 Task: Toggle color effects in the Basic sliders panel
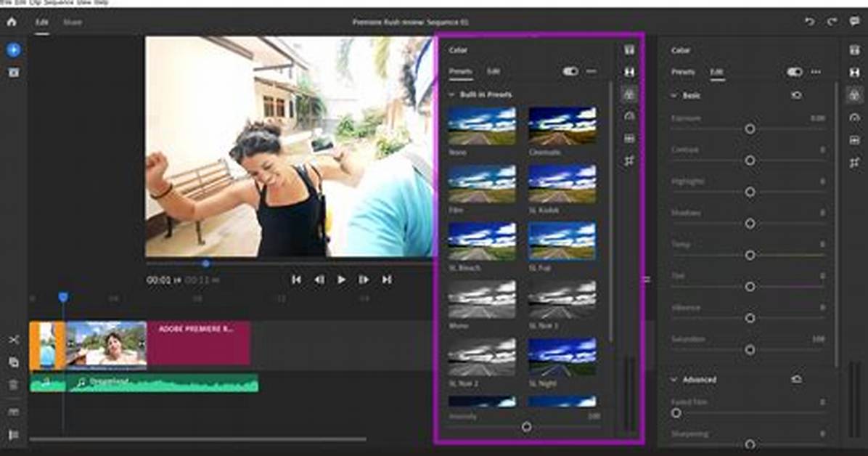(795, 72)
